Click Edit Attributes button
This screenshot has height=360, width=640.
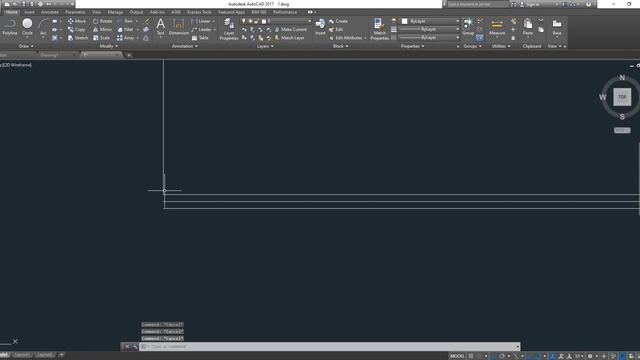coord(345,38)
